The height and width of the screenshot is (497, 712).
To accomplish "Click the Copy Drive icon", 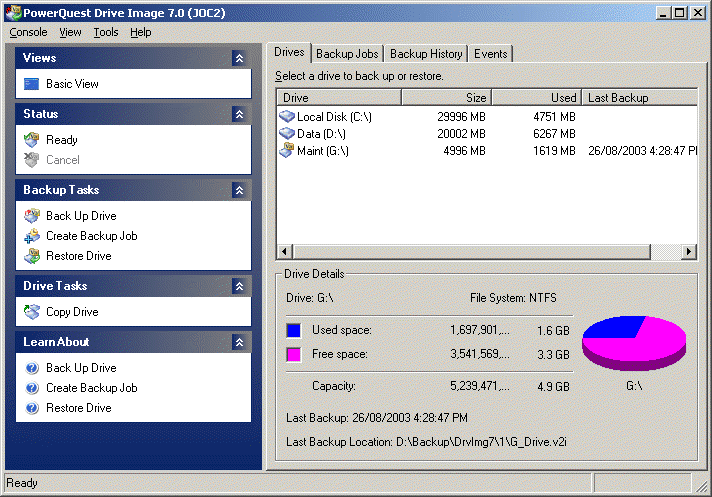I will click(32, 312).
